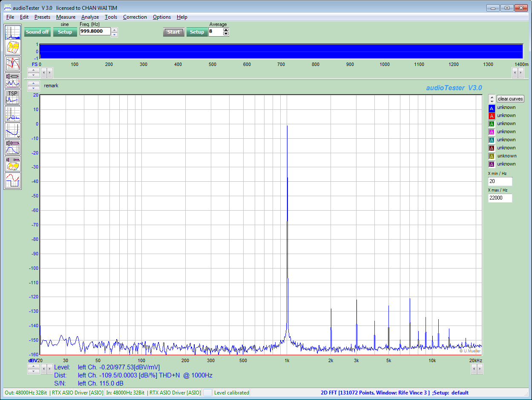Open the 3D waterfall measurement tool
This screenshot has height=400, width=532.
coord(13,48)
